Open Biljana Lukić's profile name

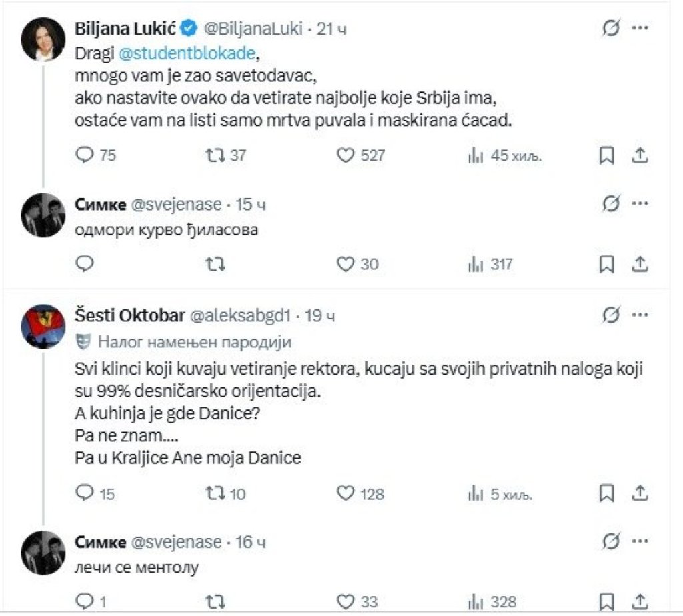(x=125, y=29)
